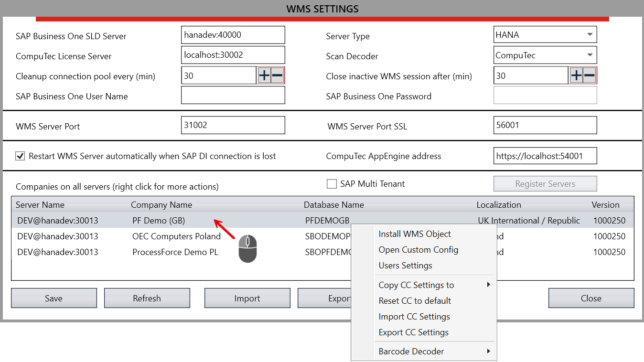Viewport: 644px width, 362px height.
Task: Click Reset CC to default
Action: (414, 300)
